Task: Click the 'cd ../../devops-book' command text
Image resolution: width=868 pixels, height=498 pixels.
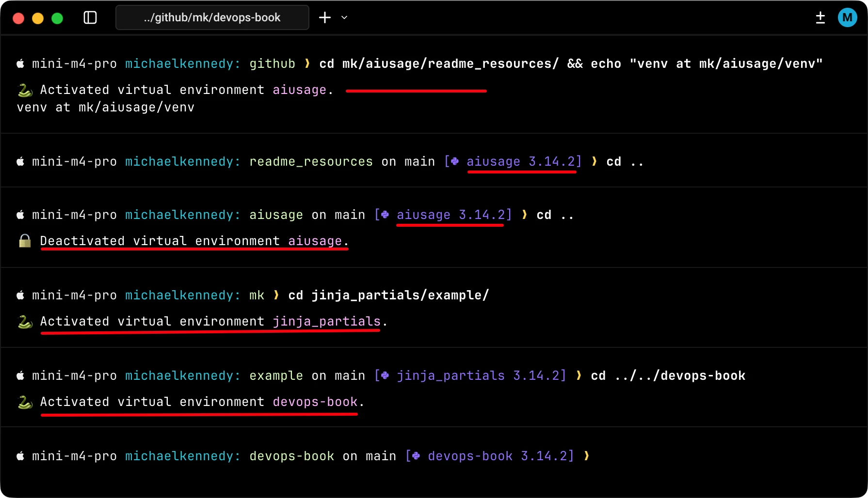Action: click(668, 375)
